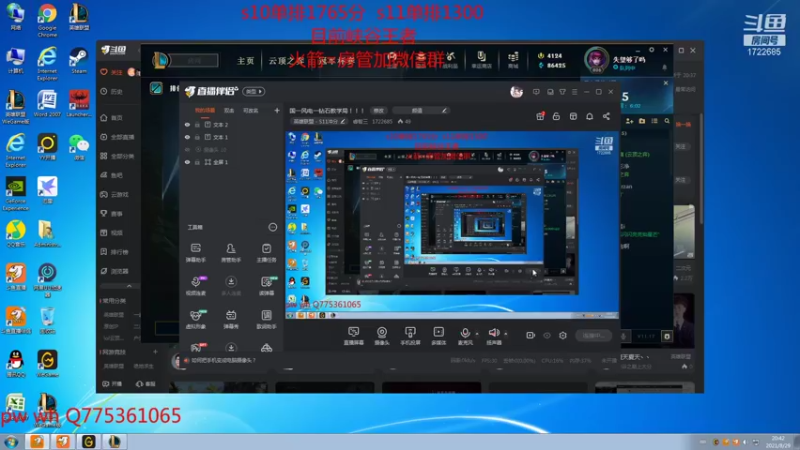Click the unlock padlock icon above preview
This screenshot has height=450, width=800.
[557, 116]
